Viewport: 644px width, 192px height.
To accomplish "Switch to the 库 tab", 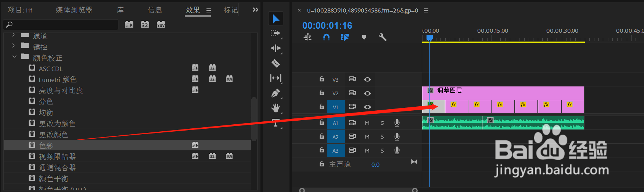I will 120,10.
